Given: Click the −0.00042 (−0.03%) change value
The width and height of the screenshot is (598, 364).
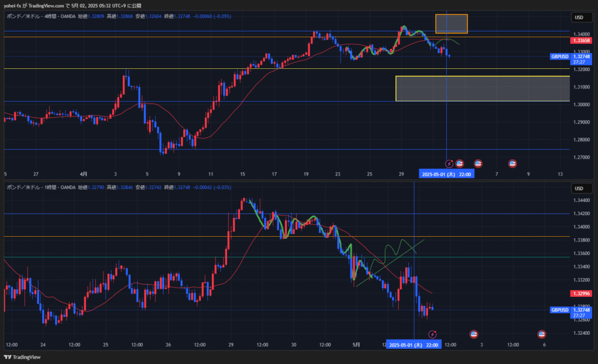Looking at the screenshot, I should tap(212, 187).
